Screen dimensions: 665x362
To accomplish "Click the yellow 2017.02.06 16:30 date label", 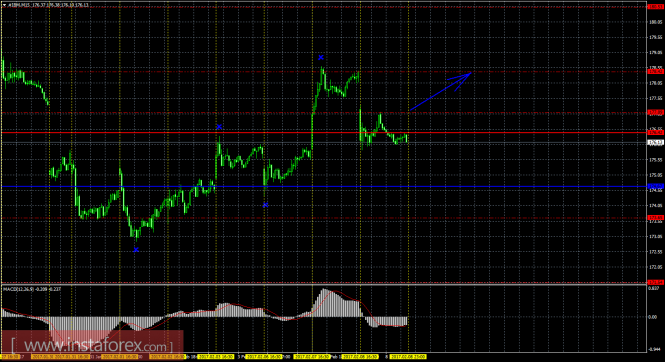I will point(264,357).
